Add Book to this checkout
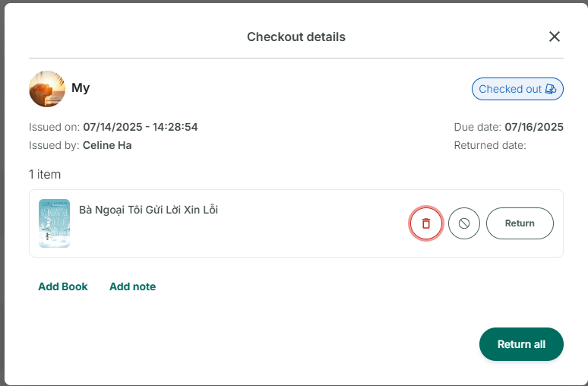Screen dimensions: 588x386 (62, 286)
